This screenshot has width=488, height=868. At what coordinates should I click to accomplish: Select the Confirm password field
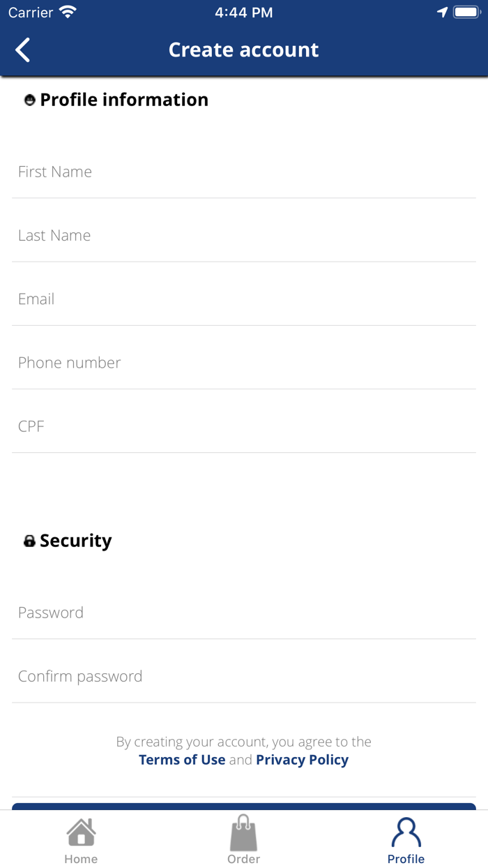pos(244,675)
